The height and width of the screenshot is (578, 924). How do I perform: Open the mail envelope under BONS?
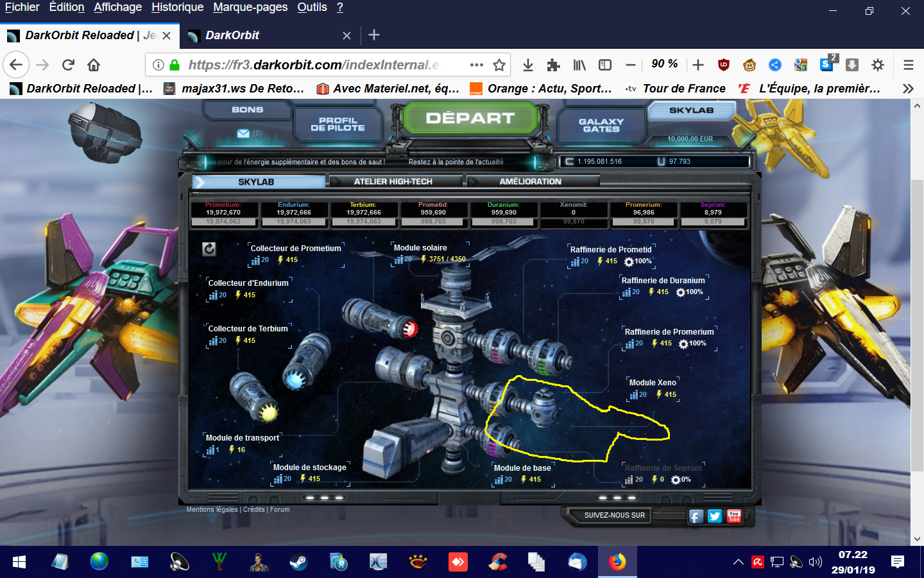coord(243,134)
